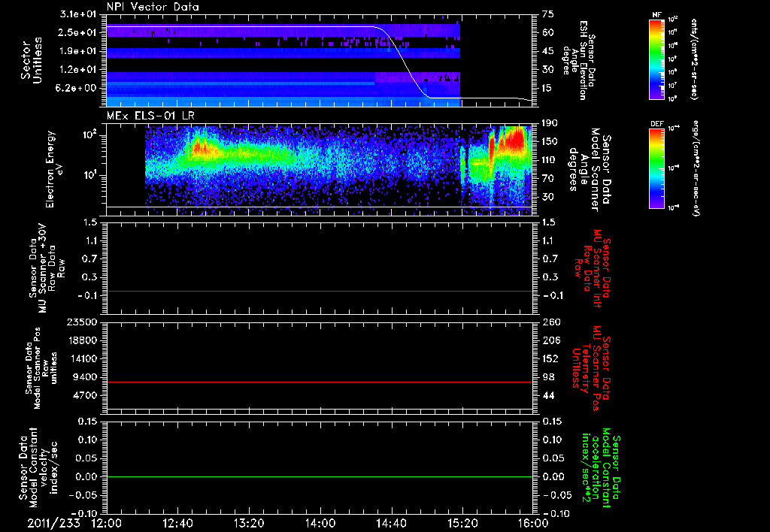Click the '2011/233' date label
770x532 pixels.
(x=53, y=523)
